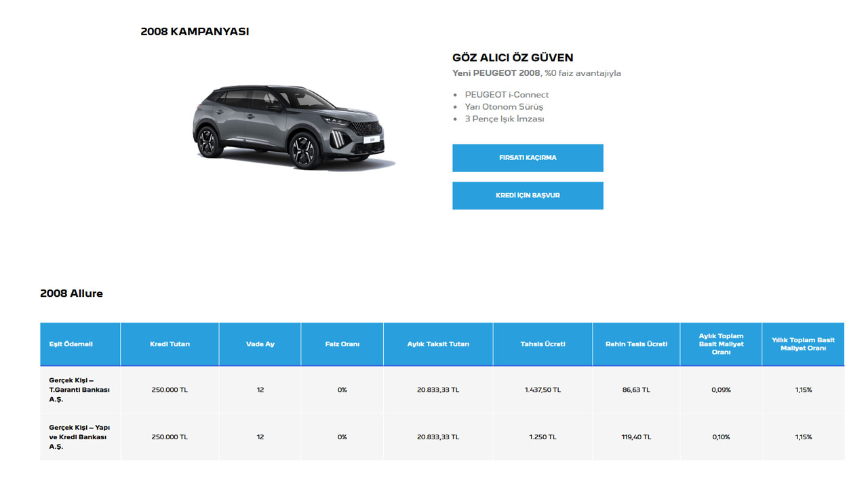Click the Tahsis Ücreti column header
This screenshot has width=868, height=488.
click(542, 344)
